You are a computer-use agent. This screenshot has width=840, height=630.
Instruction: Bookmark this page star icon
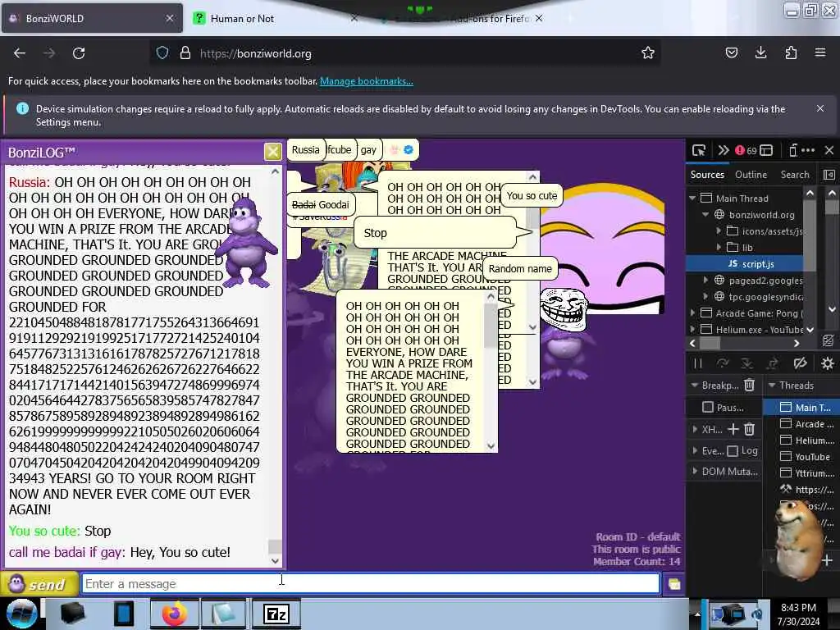point(648,52)
